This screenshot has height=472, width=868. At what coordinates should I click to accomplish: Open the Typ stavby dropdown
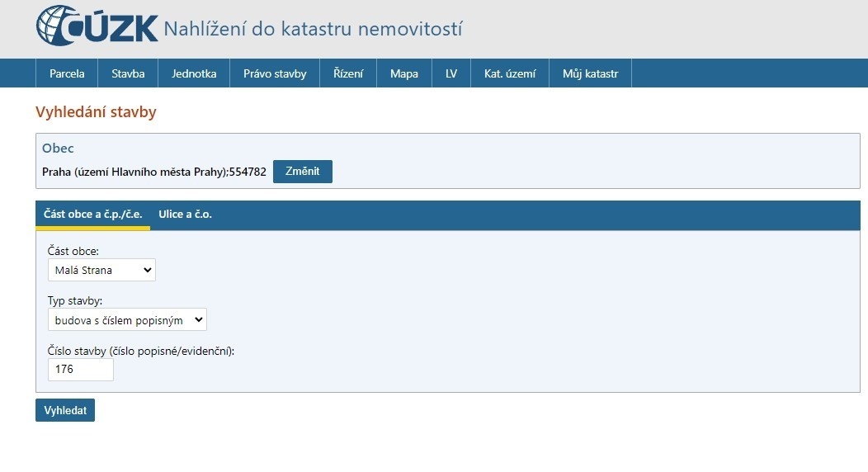(x=127, y=319)
